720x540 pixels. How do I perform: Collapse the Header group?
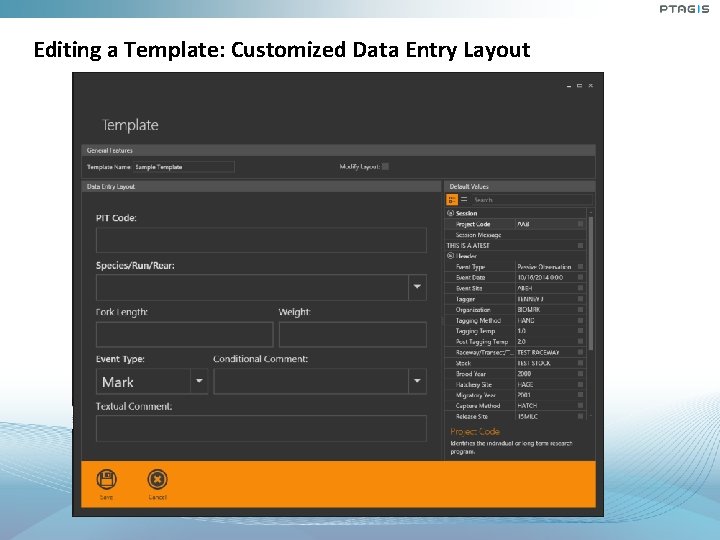(450, 256)
